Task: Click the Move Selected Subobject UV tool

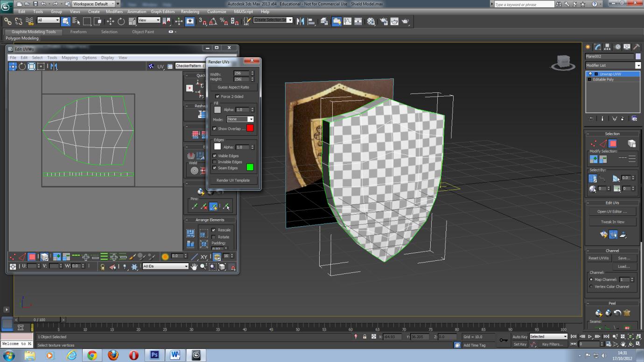Action: click(x=13, y=66)
